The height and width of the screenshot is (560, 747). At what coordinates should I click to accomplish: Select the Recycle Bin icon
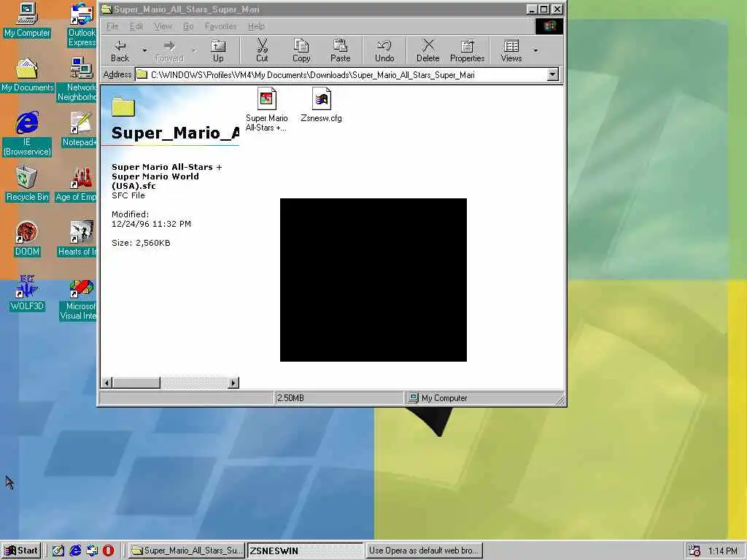click(27, 184)
